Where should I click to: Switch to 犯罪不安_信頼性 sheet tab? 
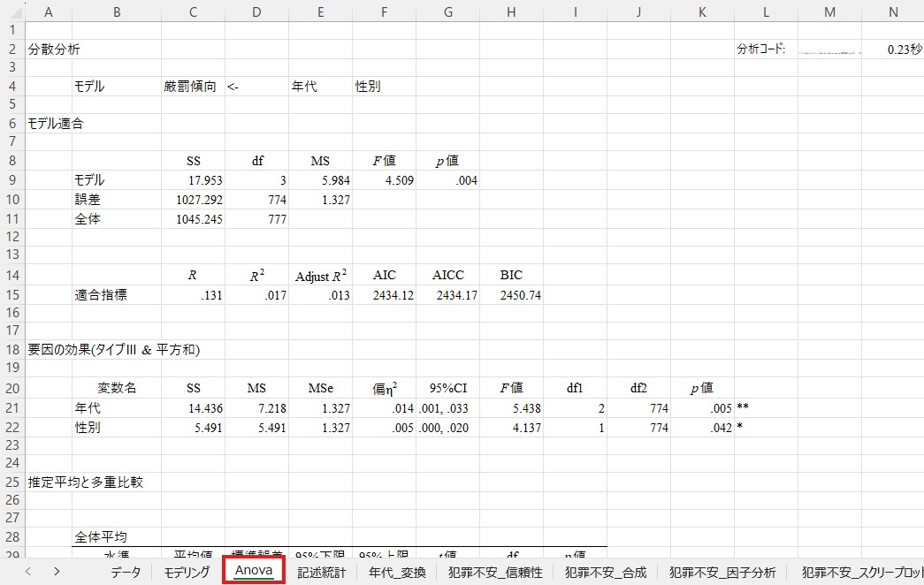494,572
